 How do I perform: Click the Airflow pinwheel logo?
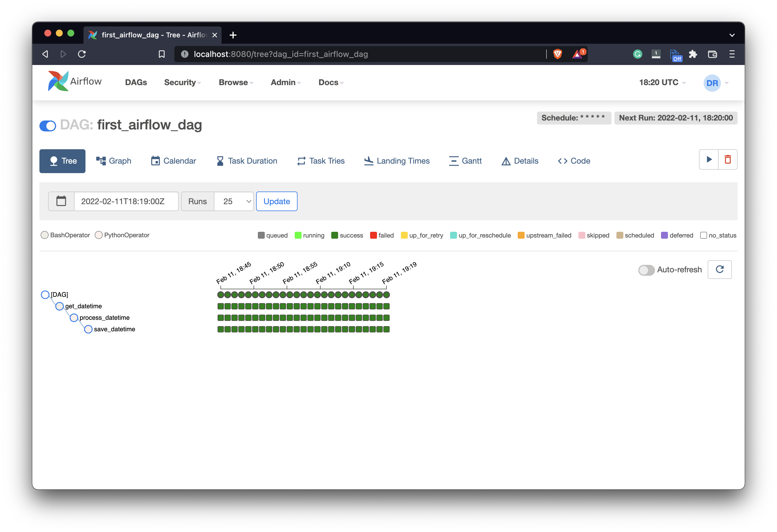pos(58,81)
